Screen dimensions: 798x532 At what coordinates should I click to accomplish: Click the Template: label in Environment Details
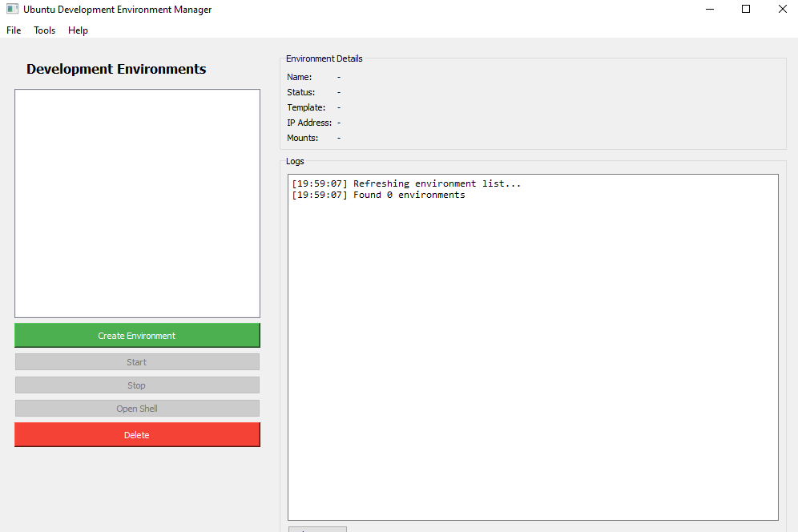click(306, 108)
